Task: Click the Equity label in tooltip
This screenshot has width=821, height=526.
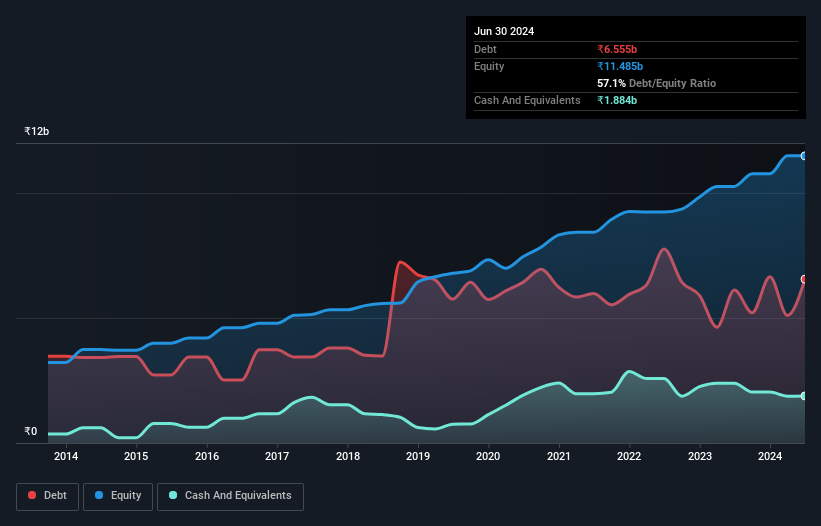Action: tap(489, 66)
